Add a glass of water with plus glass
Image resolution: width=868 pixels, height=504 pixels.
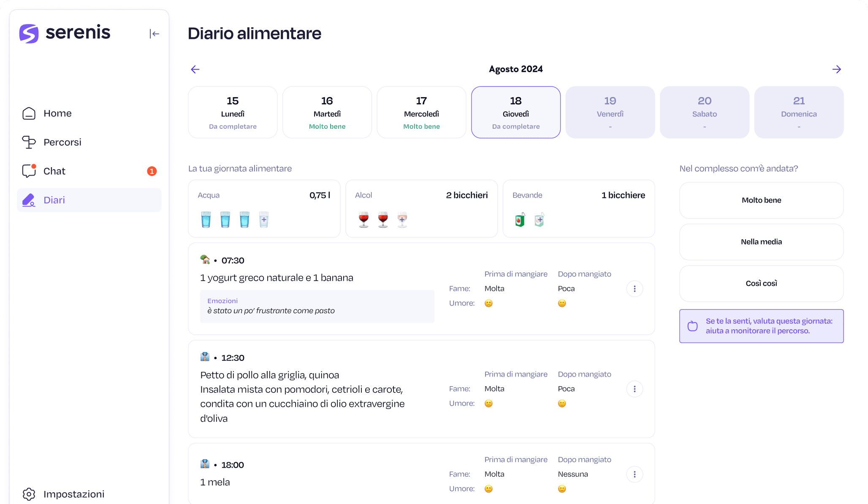point(264,219)
